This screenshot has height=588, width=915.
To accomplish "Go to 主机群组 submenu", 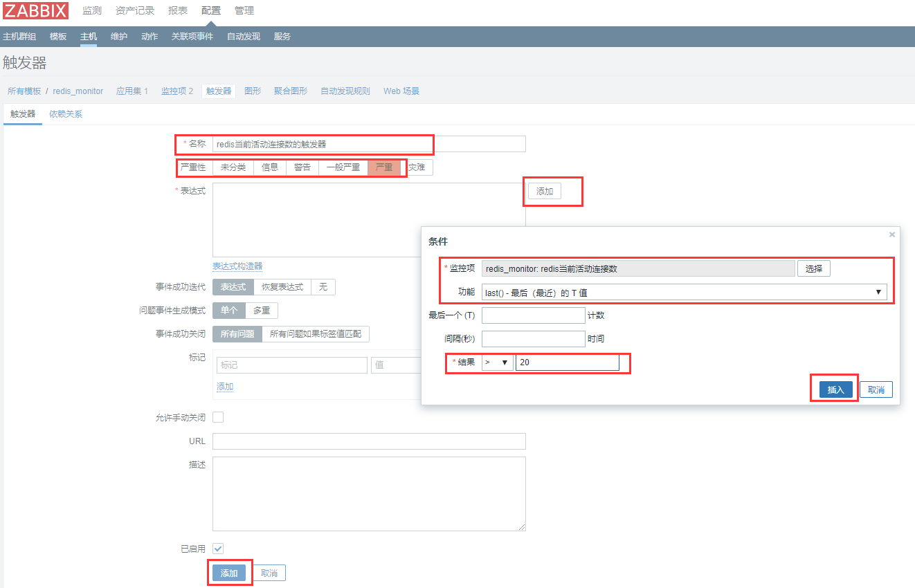I will [19, 37].
